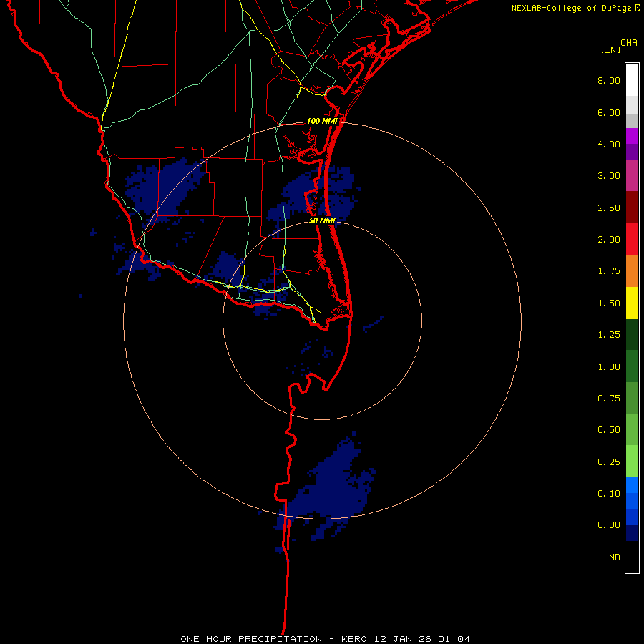
Task: Pick the bright red swatch beside 2.00
Action: (x=632, y=239)
